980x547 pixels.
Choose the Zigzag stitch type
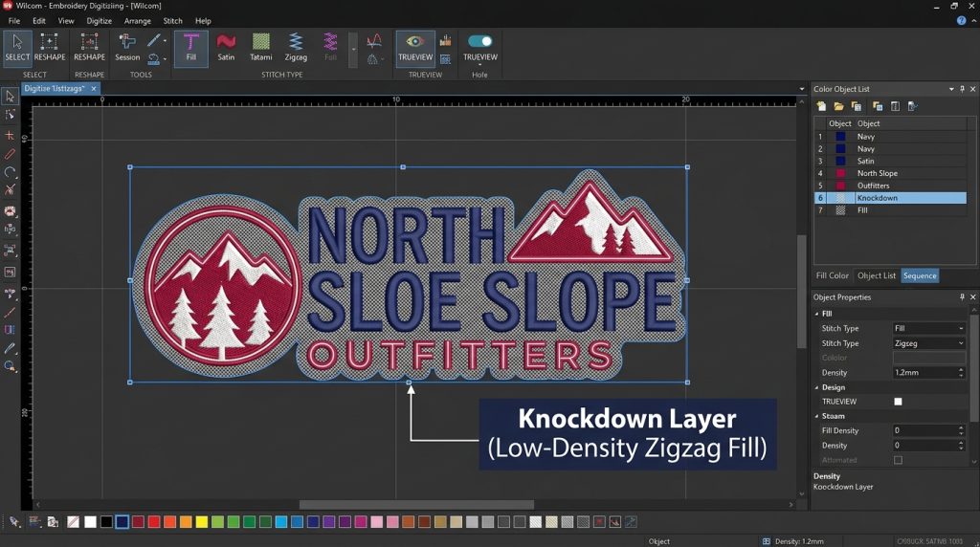pos(296,48)
